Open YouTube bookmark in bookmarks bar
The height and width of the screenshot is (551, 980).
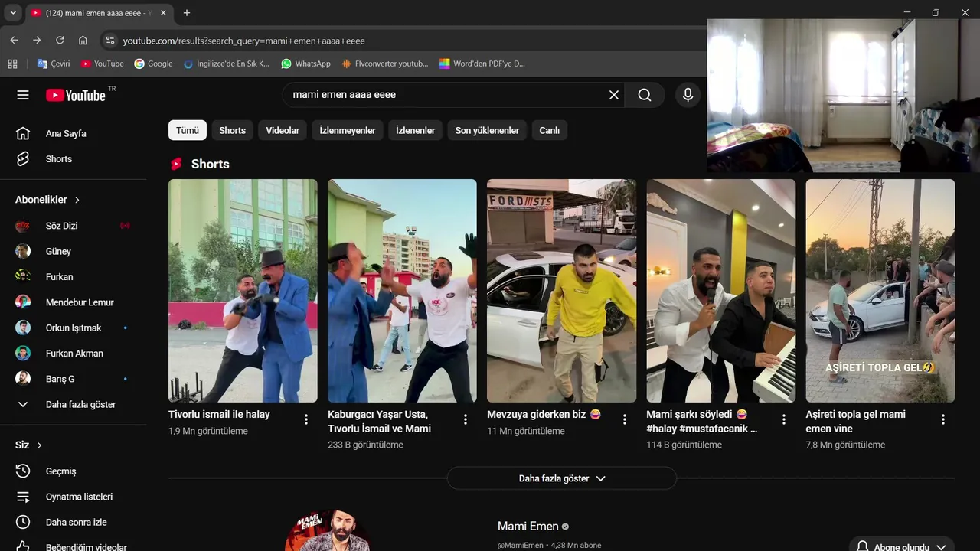103,64
